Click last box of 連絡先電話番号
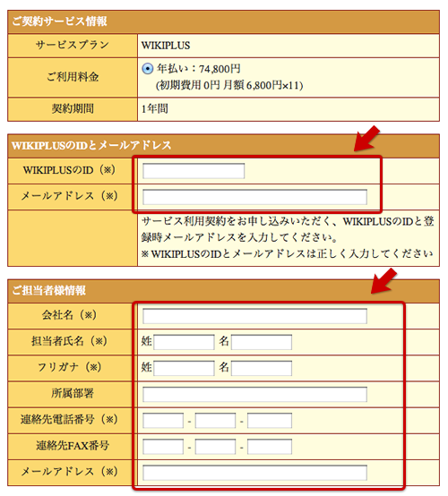448x496 pixels. click(270, 421)
